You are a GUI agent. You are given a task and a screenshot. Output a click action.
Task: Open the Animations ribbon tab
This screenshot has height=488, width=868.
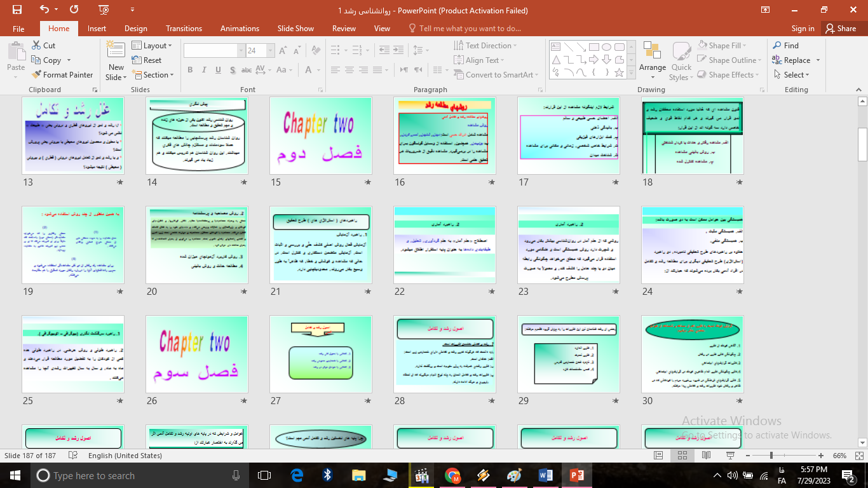tap(240, 29)
